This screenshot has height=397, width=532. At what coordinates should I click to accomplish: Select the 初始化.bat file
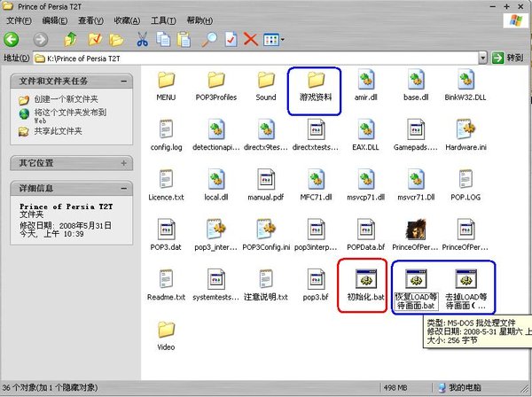[365, 284]
